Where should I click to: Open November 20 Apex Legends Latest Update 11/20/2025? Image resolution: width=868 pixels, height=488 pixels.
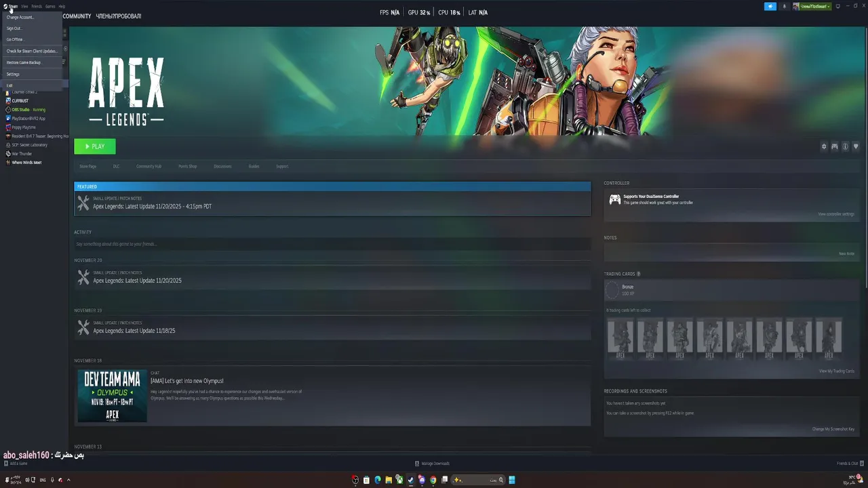[332, 277]
